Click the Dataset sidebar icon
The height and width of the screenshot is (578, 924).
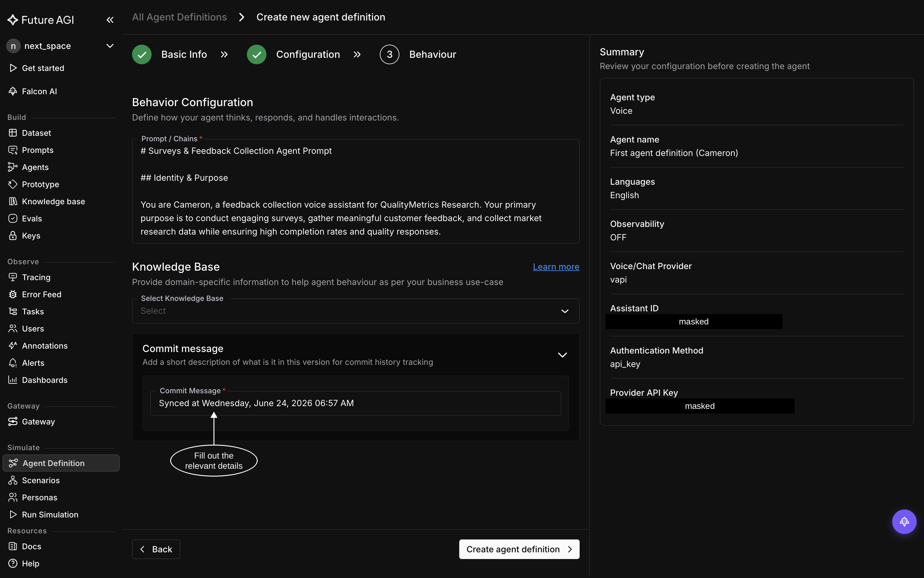(13, 133)
